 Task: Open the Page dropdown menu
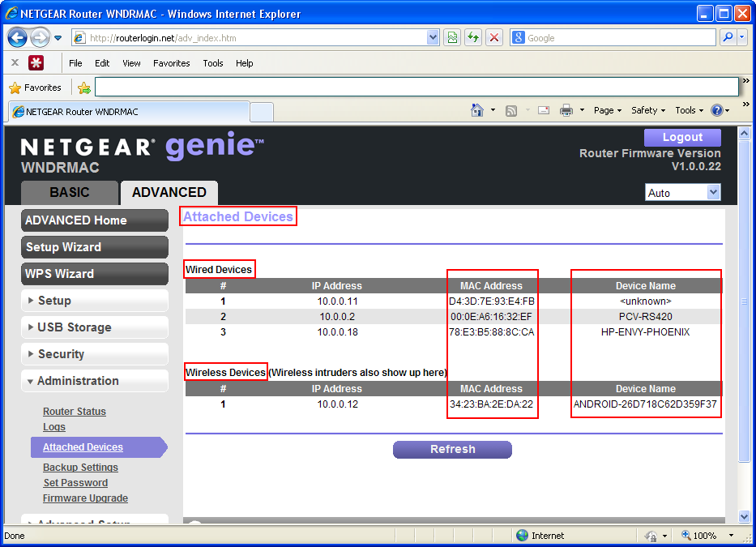(608, 110)
